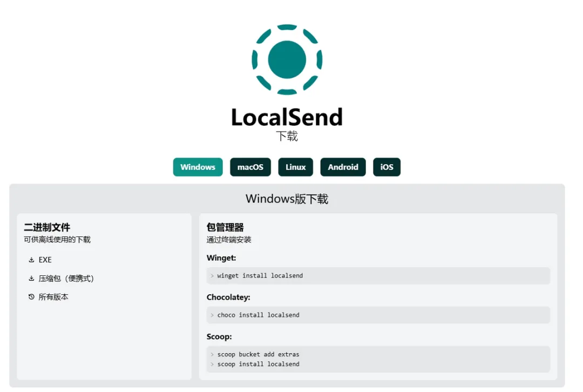Download the 压缩包（便携式）portable zip
This screenshot has height=392, width=583.
[x=66, y=278]
